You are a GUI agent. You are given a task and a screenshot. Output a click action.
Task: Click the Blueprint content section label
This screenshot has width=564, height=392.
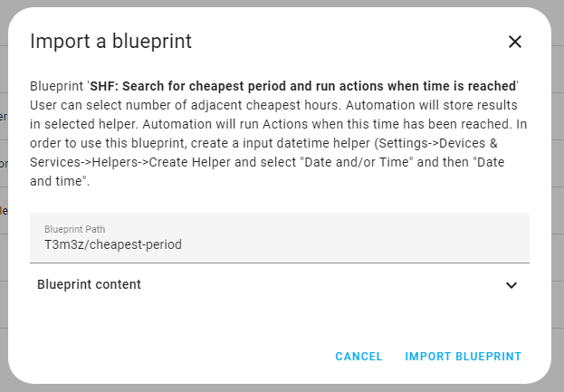pyautogui.click(x=89, y=284)
